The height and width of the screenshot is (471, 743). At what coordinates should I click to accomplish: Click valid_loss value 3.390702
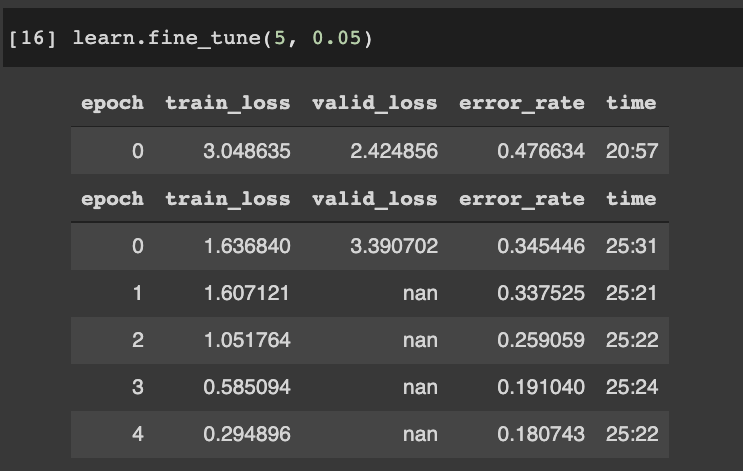coord(394,246)
